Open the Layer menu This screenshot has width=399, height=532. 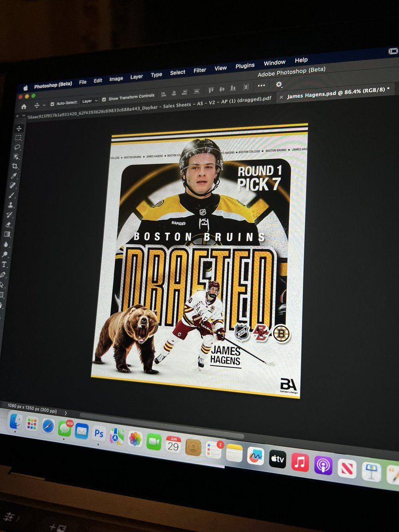coord(137,77)
